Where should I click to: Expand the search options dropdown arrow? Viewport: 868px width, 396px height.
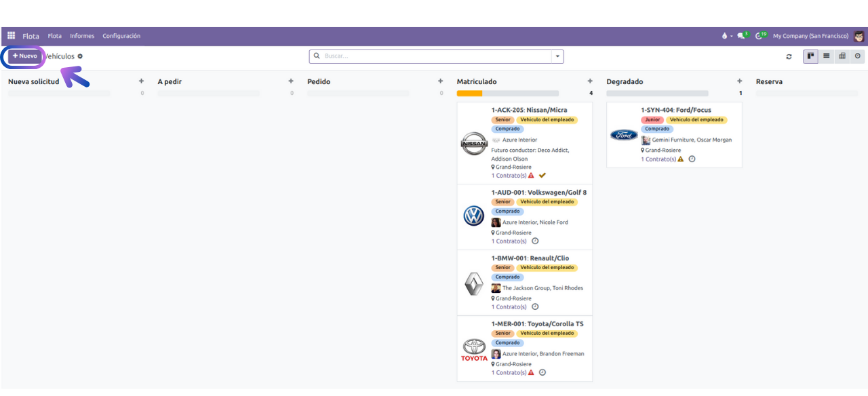click(x=557, y=56)
